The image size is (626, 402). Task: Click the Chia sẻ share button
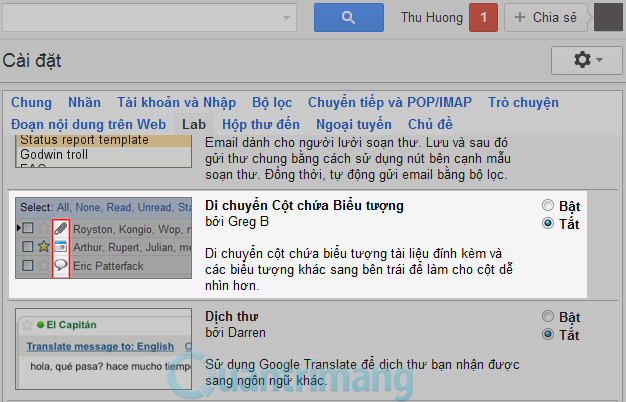546,18
